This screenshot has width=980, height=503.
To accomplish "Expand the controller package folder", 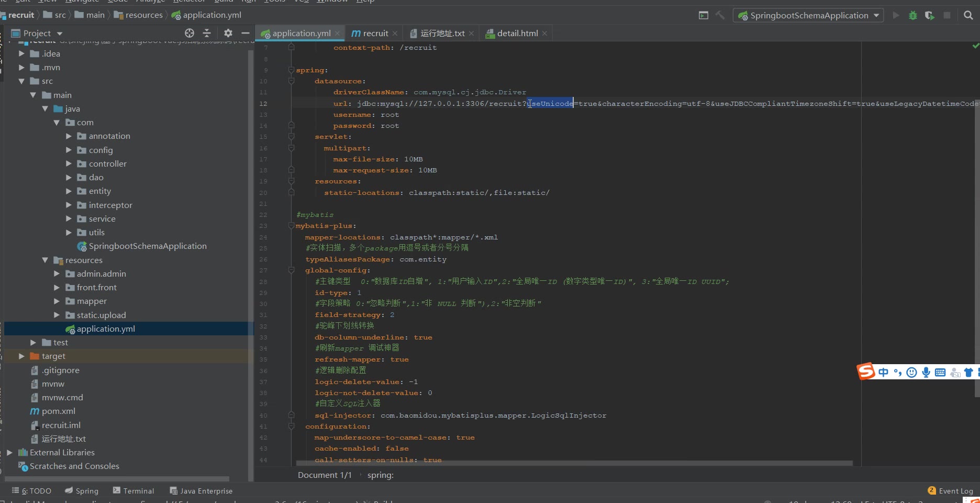I will pos(69,163).
